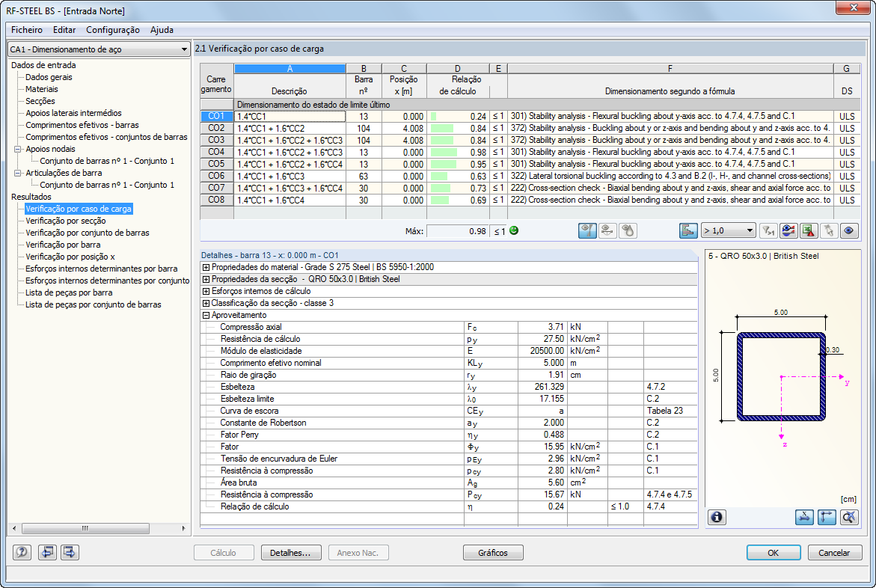Click the serviceability design filter icon

[607, 231]
